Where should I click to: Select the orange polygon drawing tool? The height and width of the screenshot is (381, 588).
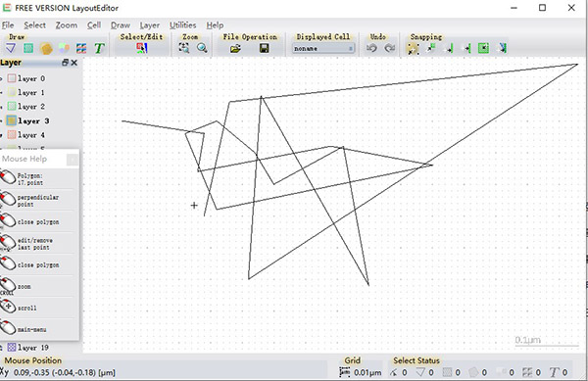46,48
